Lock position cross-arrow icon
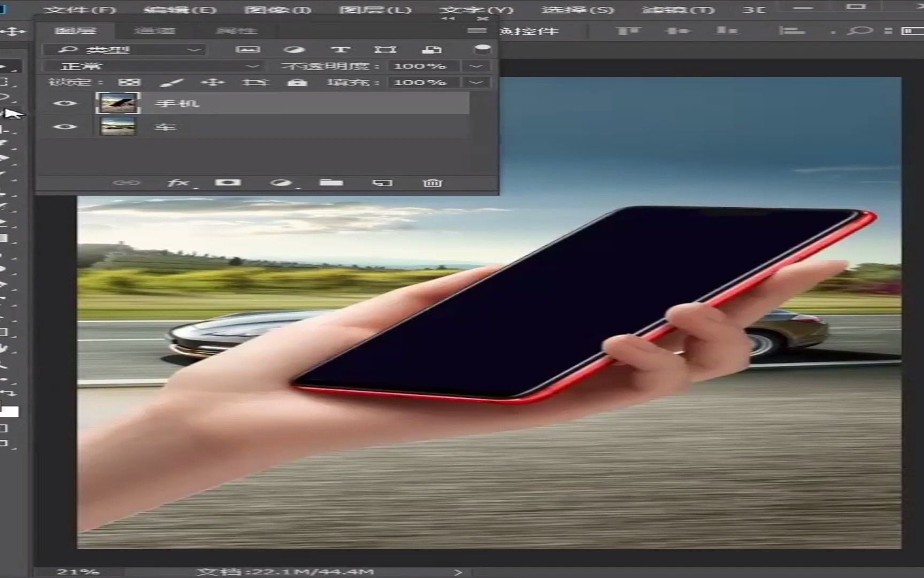Image resolution: width=924 pixels, height=578 pixels. point(213,82)
